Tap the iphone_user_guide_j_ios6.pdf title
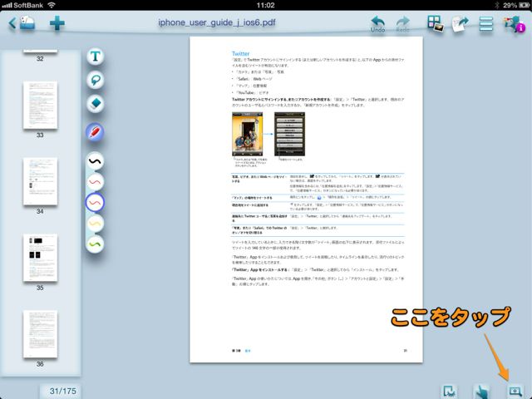Image resolution: width=532 pixels, height=399 pixels. [217, 22]
